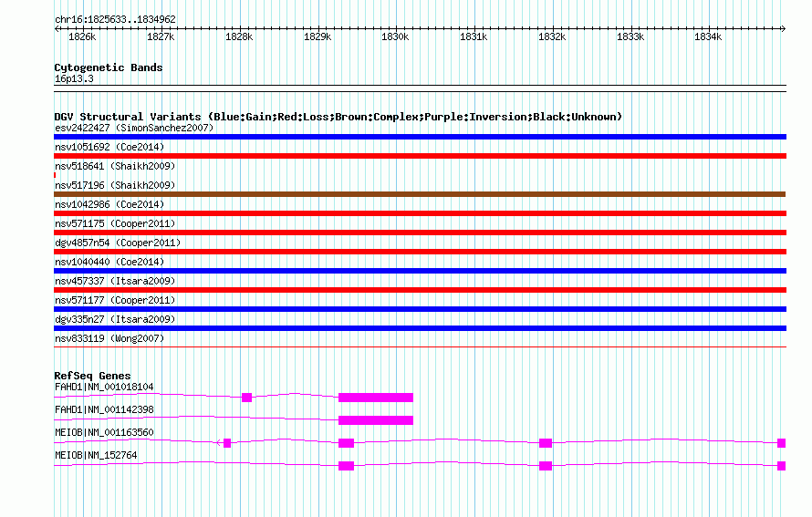
Task: Click the right arrow of the ruler
Action: pyautogui.click(x=784, y=29)
